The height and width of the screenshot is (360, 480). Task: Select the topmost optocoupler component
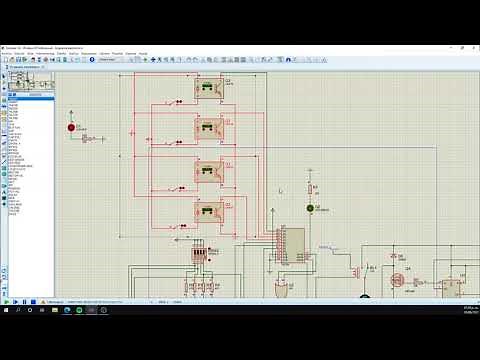209,88
